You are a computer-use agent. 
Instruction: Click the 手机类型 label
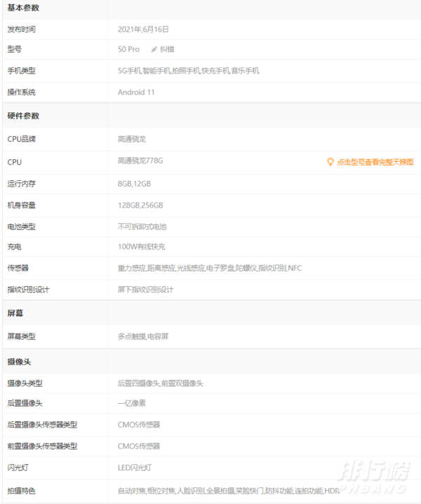22,71
